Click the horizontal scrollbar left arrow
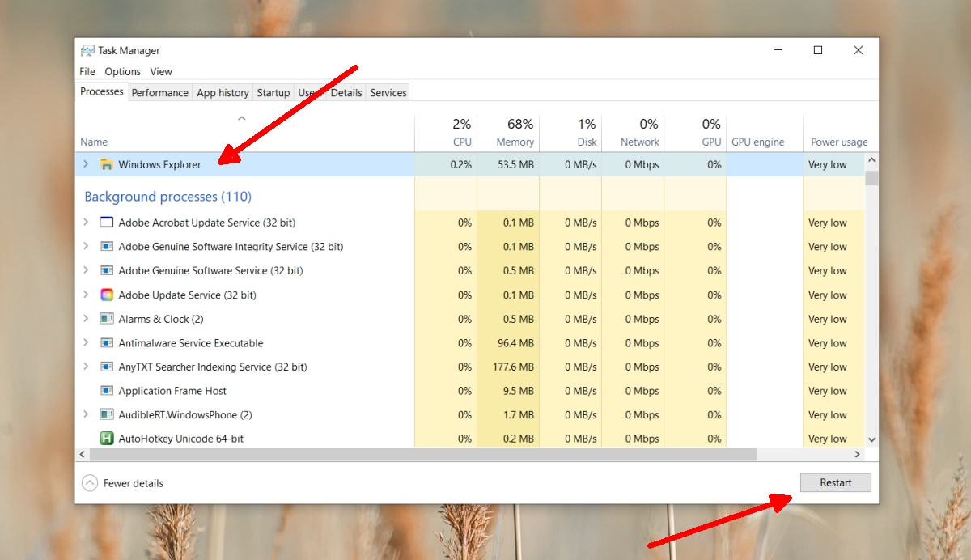 82,454
